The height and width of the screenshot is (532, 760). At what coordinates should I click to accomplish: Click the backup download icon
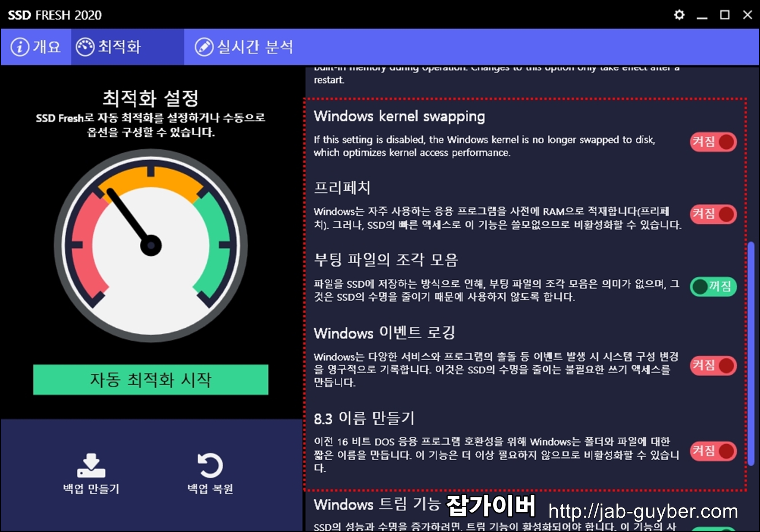coord(91,465)
